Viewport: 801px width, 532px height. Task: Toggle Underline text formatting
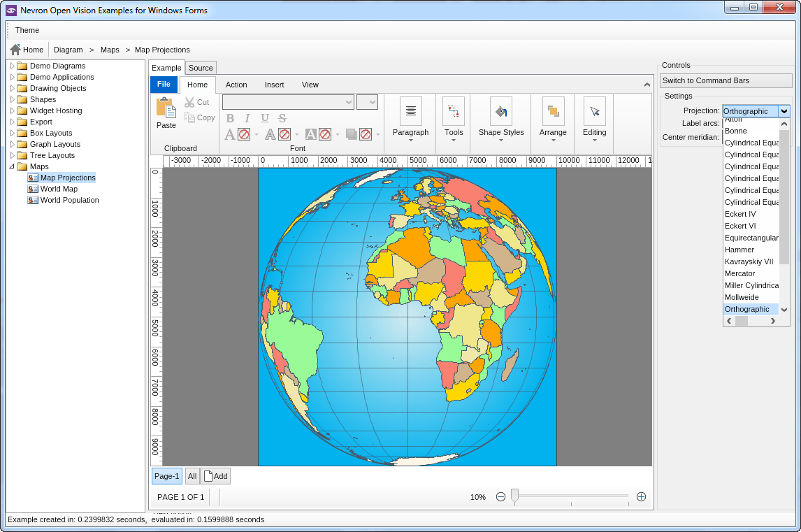(264, 118)
